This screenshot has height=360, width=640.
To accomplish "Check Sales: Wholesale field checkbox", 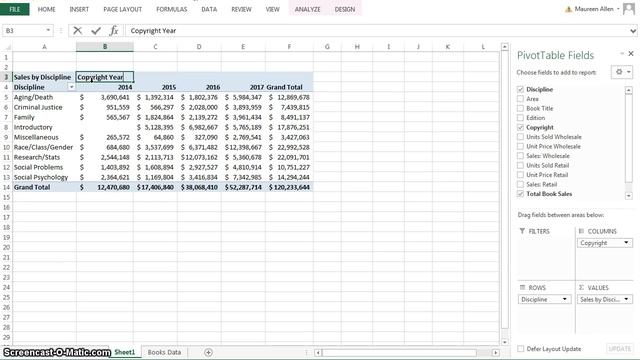I will pyautogui.click(x=520, y=156).
